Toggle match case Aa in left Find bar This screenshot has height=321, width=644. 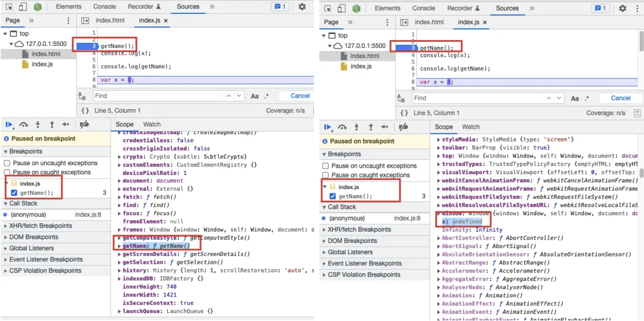point(255,96)
